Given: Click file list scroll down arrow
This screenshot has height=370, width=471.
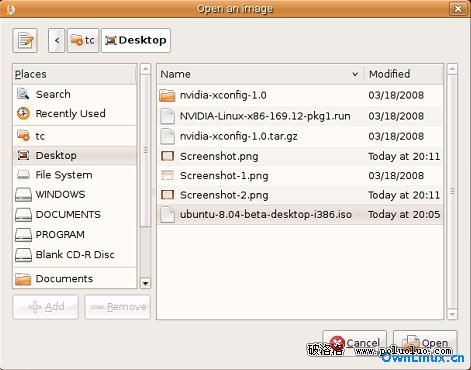Looking at the screenshot, I should (452, 314).
